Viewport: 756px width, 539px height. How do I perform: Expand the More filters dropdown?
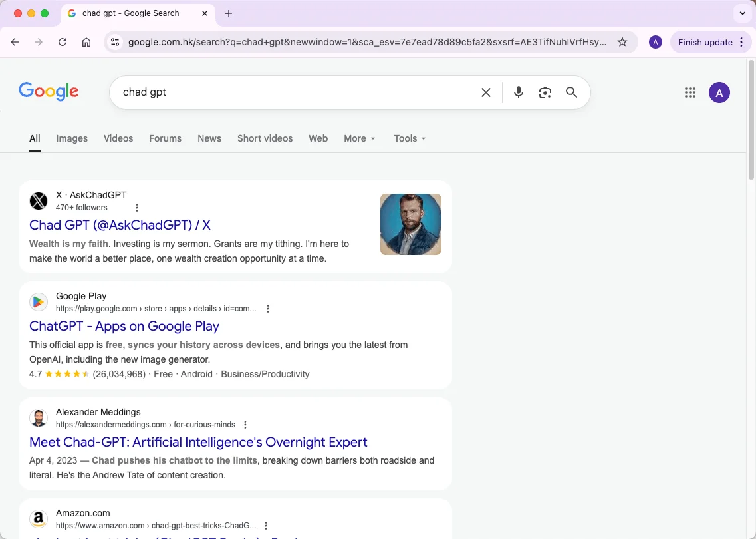pyautogui.click(x=359, y=138)
